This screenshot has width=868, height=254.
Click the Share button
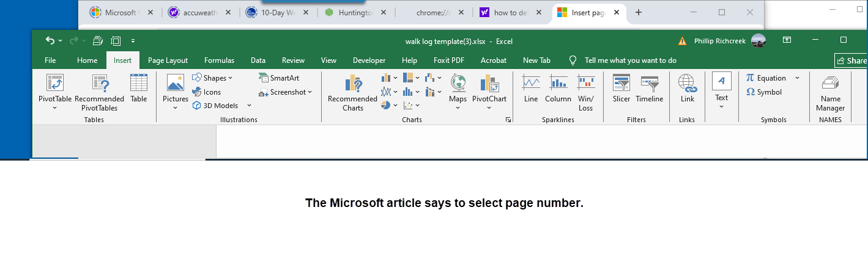coord(851,60)
